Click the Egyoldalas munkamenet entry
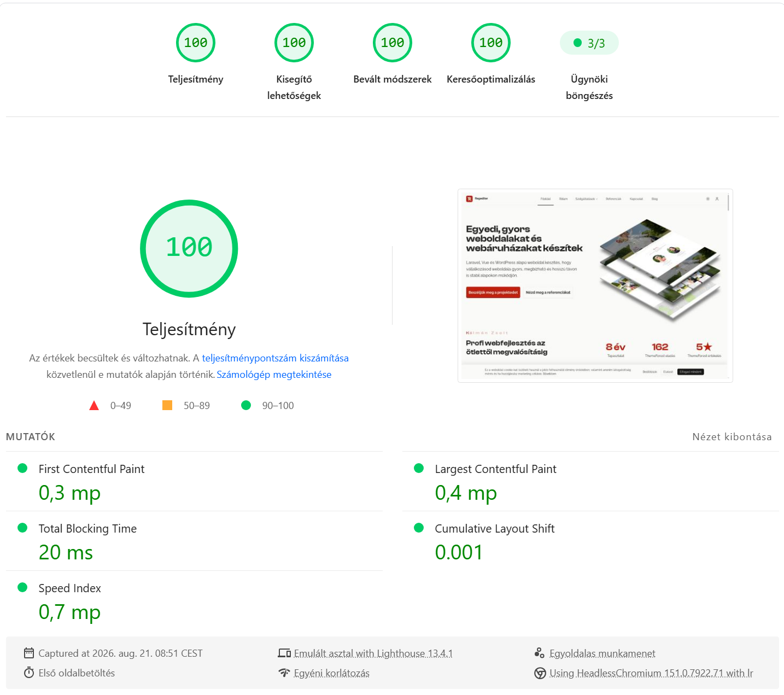The height and width of the screenshot is (695, 784). coord(602,653)
